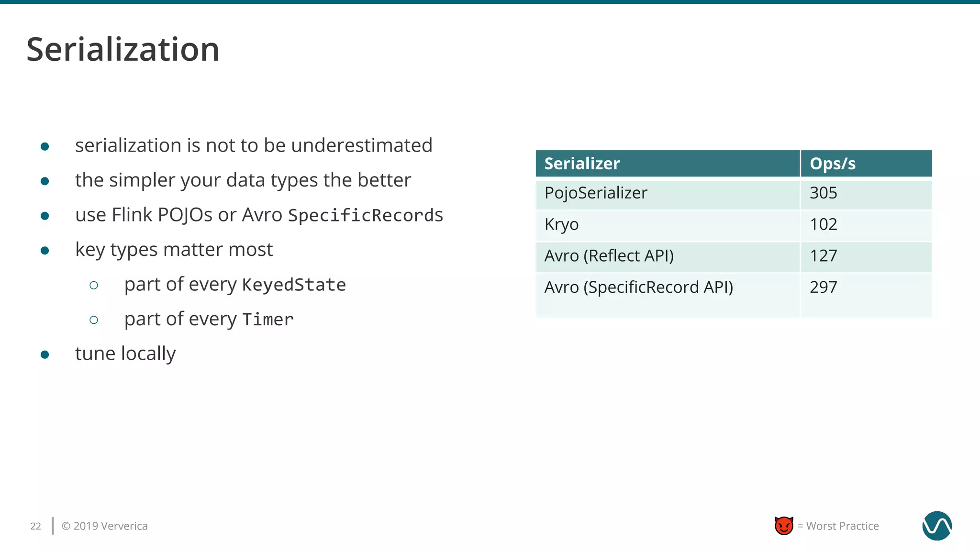This screenshot has width=980, height=551.
Task: Click the slide number 22
Action: click(36, 526)
